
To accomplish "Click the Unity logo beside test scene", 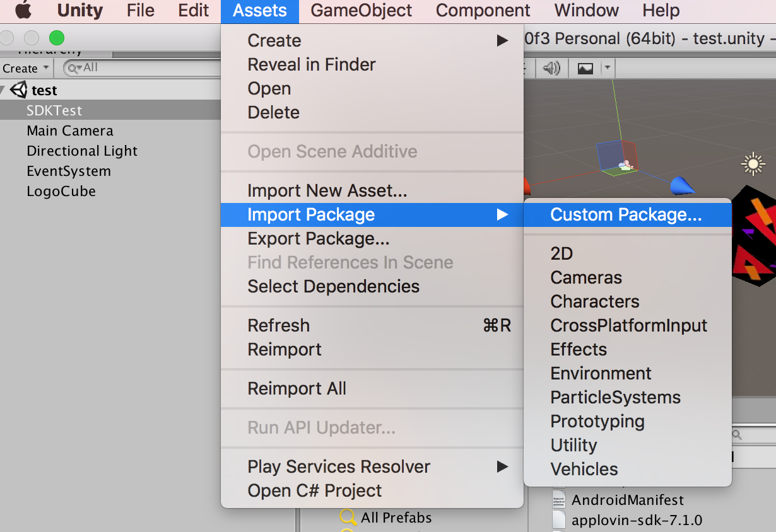I will point(19,90).
